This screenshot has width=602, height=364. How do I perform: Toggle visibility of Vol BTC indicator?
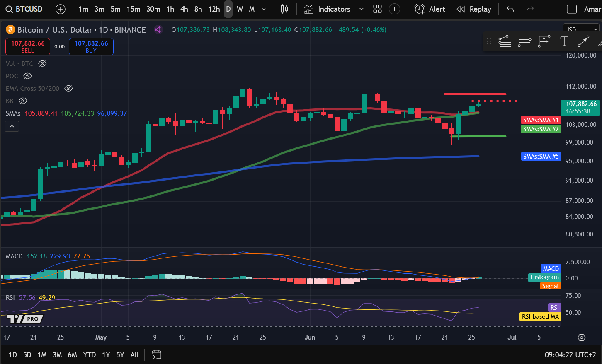click(x=42, y=63)
